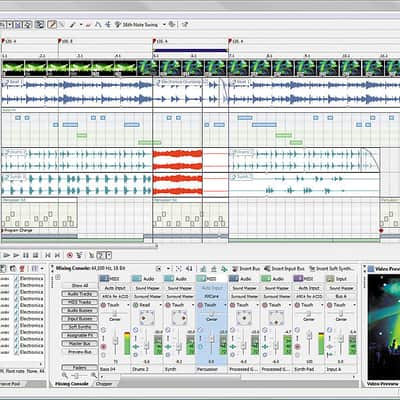
Task: Click the video preview thumbnail image
Action: coord(384,327)
